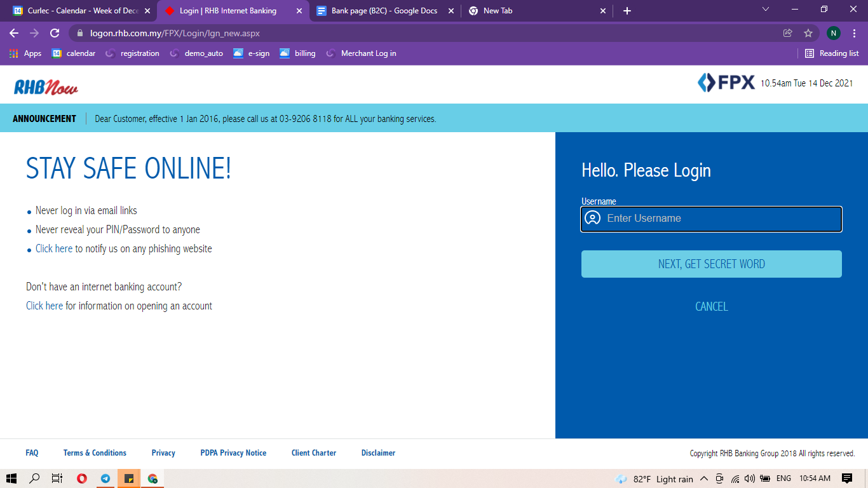This screenshot has width=868, height=488.
Task: Share this page from the address bar
Action: (x=788, y=33)
